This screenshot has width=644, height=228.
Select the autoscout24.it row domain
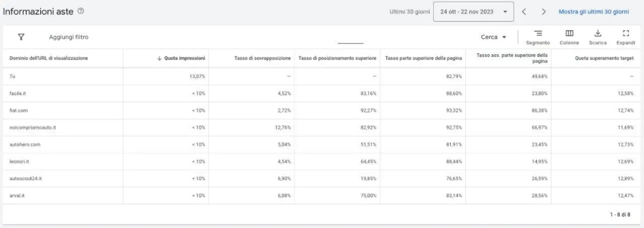26,179
